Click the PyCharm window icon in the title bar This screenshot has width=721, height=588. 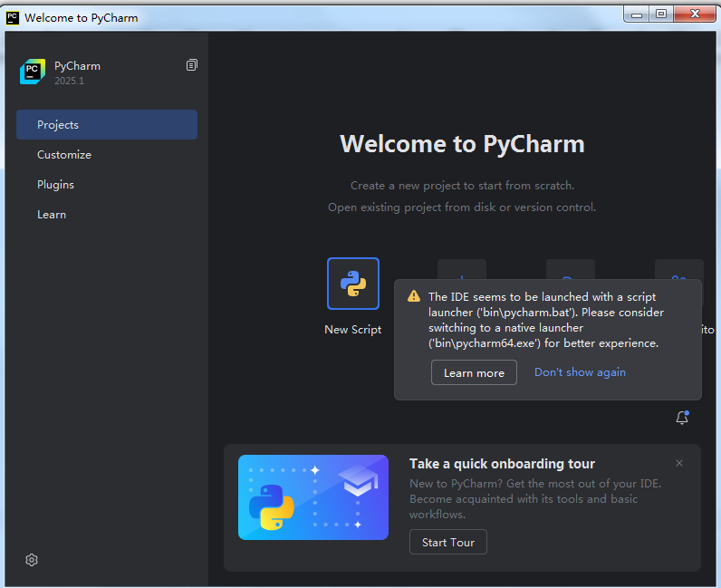pyautogui.click(x=13, y=18)
